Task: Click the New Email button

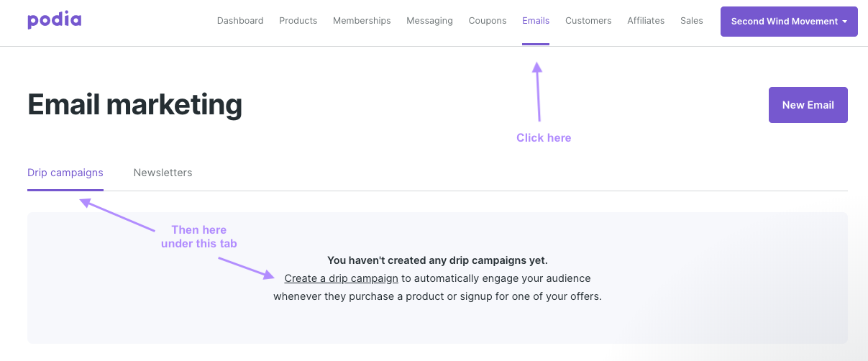Action: click(x=808, y=105)
